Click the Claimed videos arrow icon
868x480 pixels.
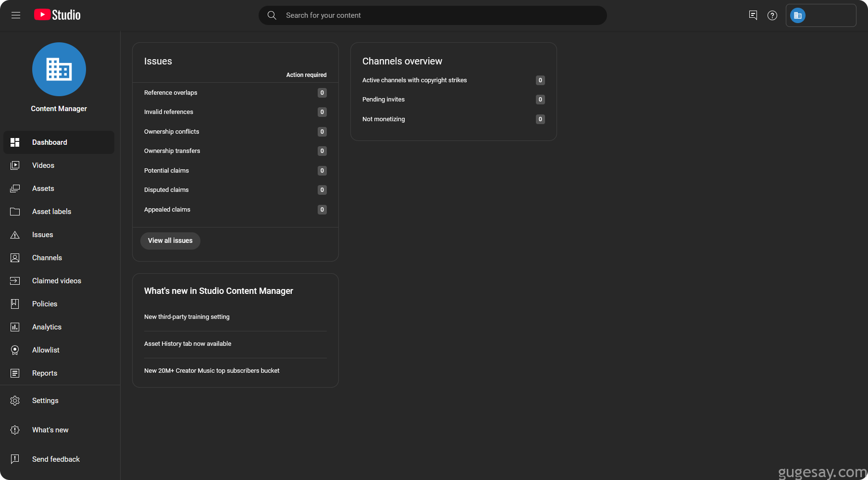point(15,281)
